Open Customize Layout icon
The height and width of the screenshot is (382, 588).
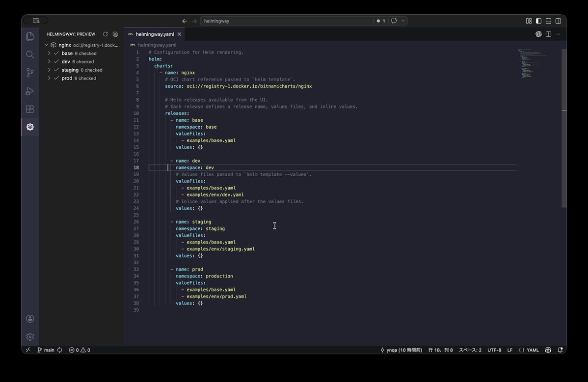(x=529, y=21)
